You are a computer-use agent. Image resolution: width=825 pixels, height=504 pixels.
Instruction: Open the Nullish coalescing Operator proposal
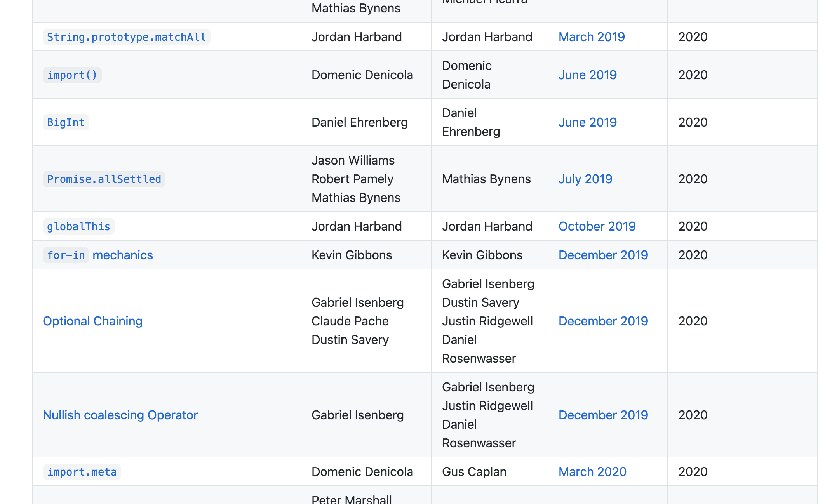point(120,415)
